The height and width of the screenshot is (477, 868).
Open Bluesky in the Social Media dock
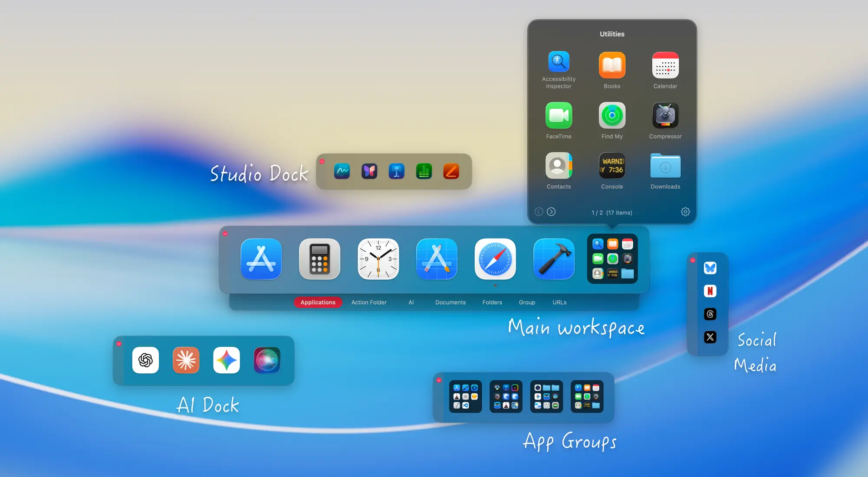click(x=710, y=268)
